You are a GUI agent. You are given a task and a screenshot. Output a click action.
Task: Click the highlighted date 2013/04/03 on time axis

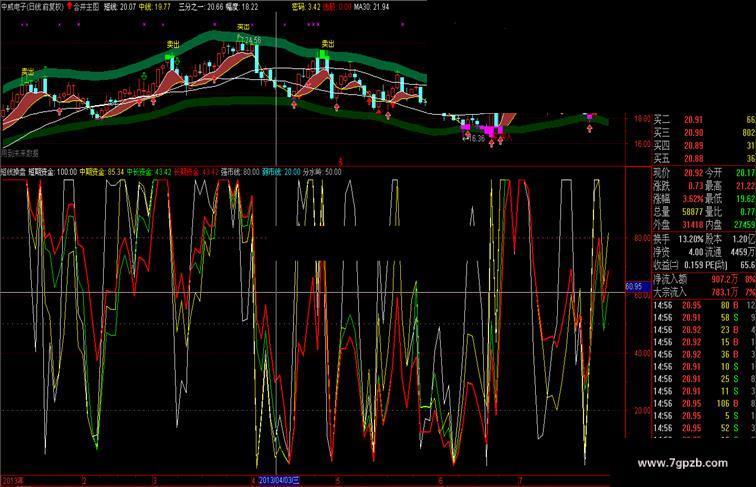pos(279,481)
